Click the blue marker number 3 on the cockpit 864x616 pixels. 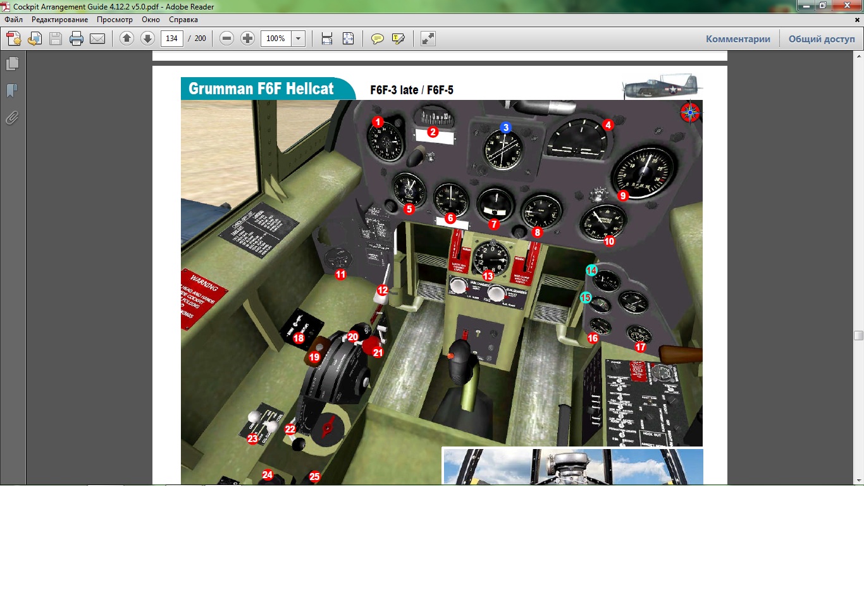click(x=505, y=128)
